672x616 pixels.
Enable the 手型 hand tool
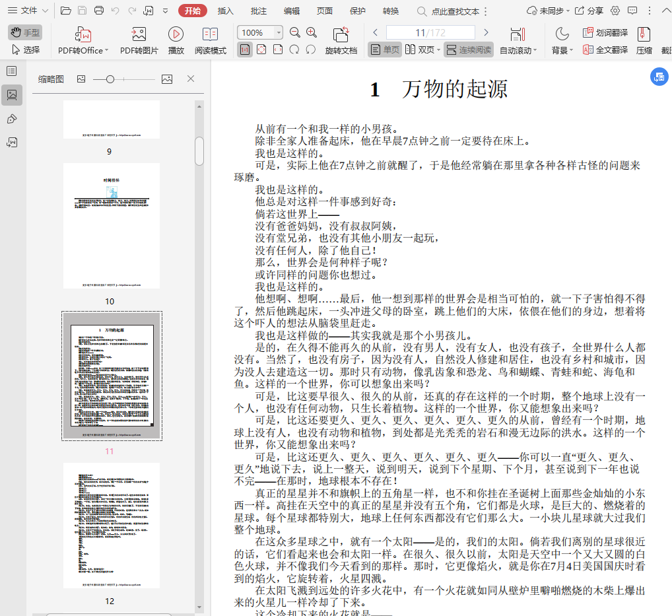[x=25, y=32]
